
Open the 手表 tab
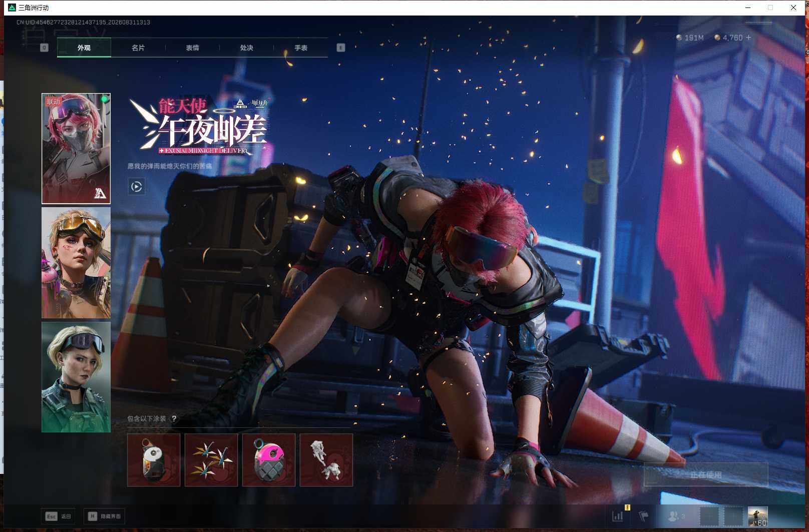coord(301,48)
